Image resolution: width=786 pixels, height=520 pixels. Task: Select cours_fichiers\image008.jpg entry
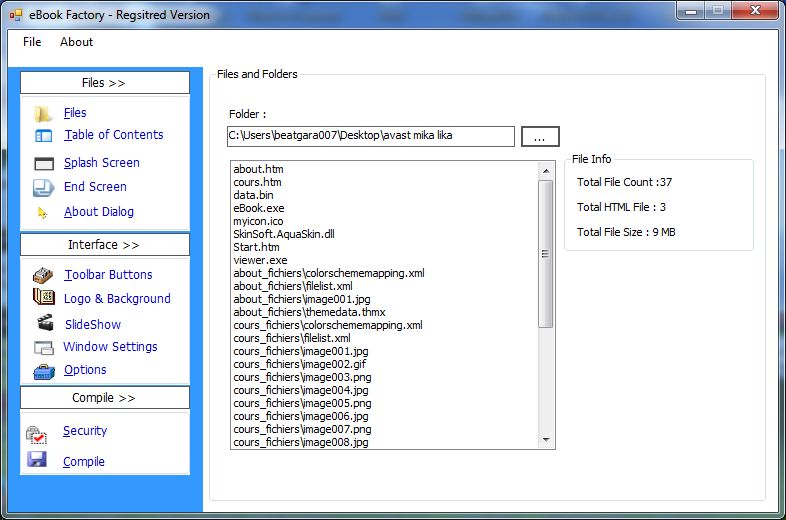pos(301,442)
